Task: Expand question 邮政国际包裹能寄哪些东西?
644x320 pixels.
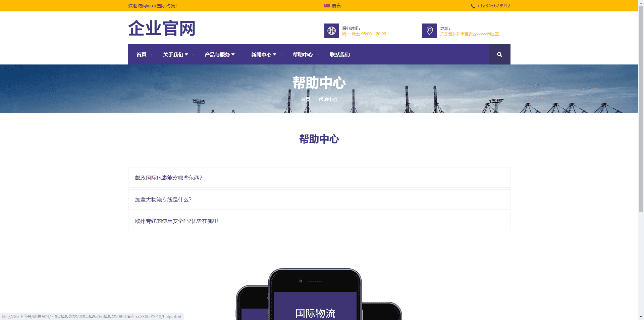Action: pos(319,178)
